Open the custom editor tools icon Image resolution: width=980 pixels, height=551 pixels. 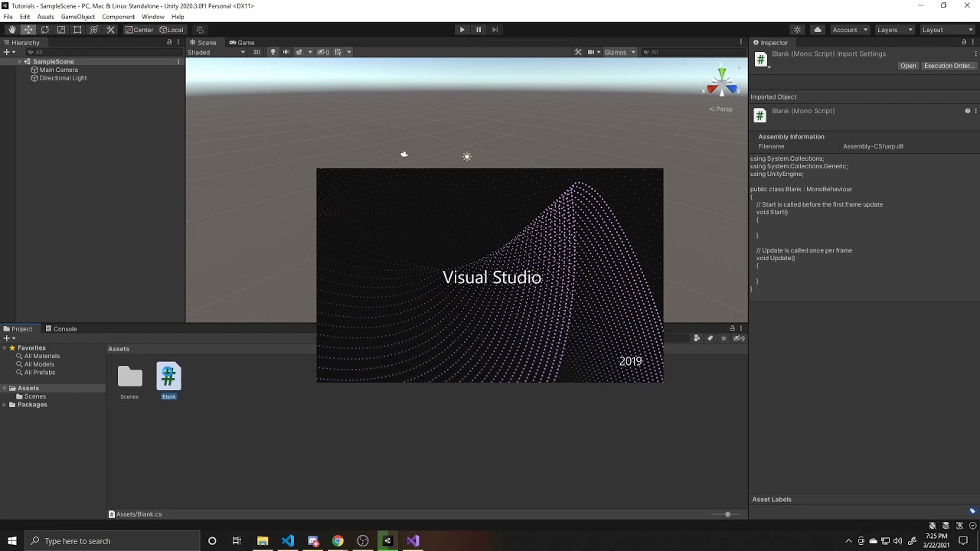(x=110, y=30)
